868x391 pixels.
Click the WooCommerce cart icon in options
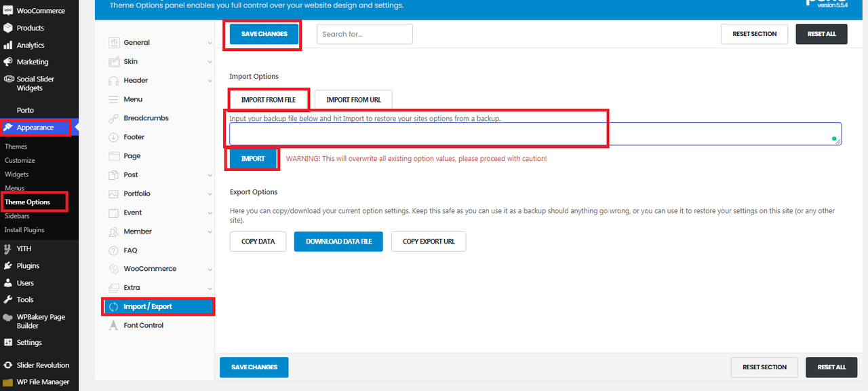[x=113, y=269]
